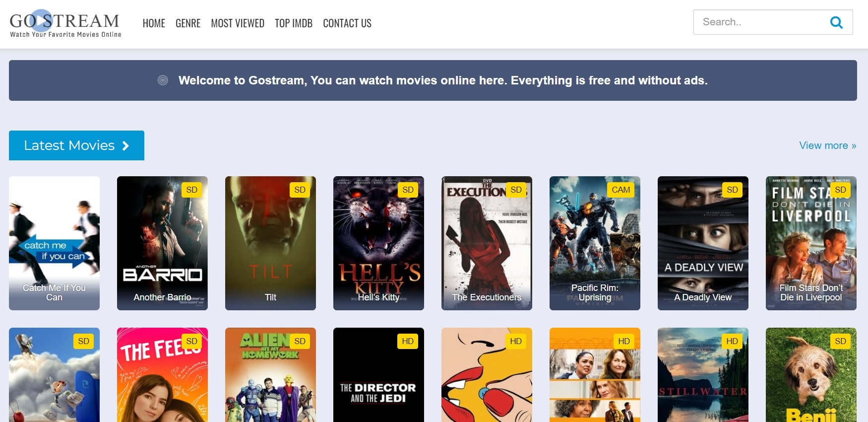
Task: Click the SD badge on Benji poster
Action: pos(841,341)
